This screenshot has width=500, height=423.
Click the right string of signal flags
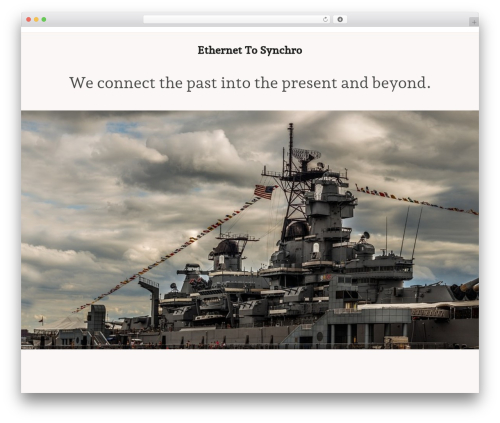click(416, 200)
